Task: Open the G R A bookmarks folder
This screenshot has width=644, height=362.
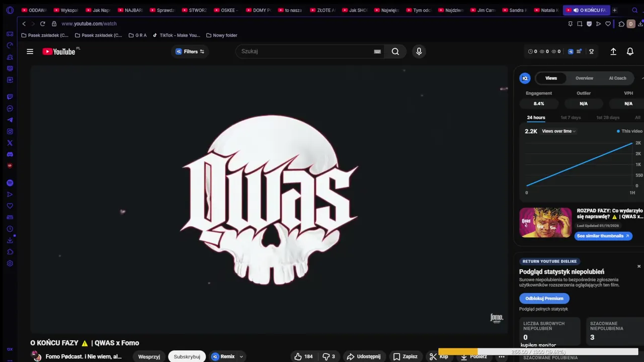Action: (x=137, y=35)
